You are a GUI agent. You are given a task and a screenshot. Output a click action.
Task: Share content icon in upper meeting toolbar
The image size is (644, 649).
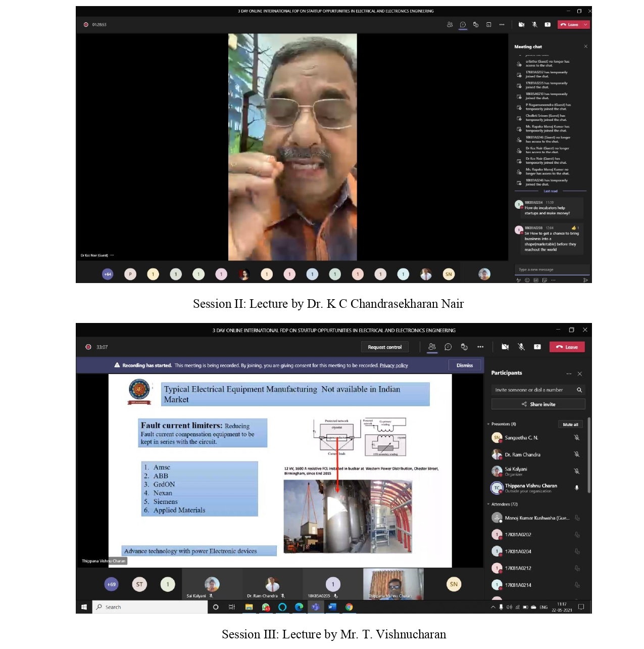(548, 24)
